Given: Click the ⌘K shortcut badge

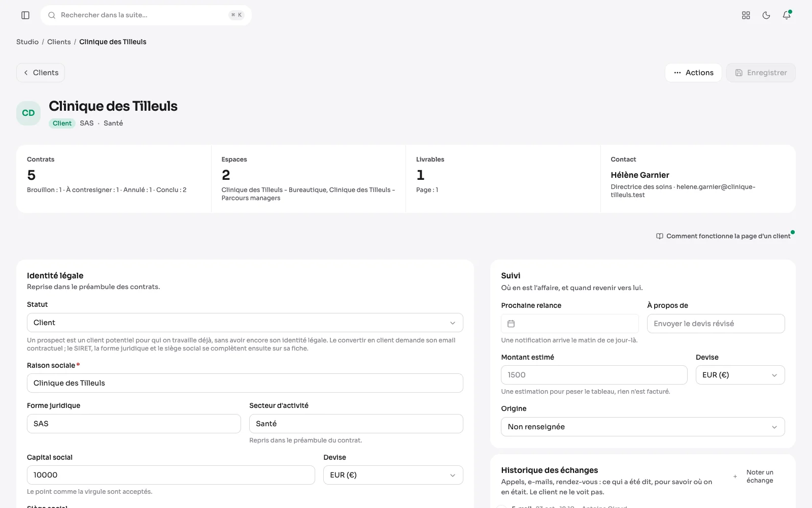Looking at the screenshot, I should [x=236, y=15].
